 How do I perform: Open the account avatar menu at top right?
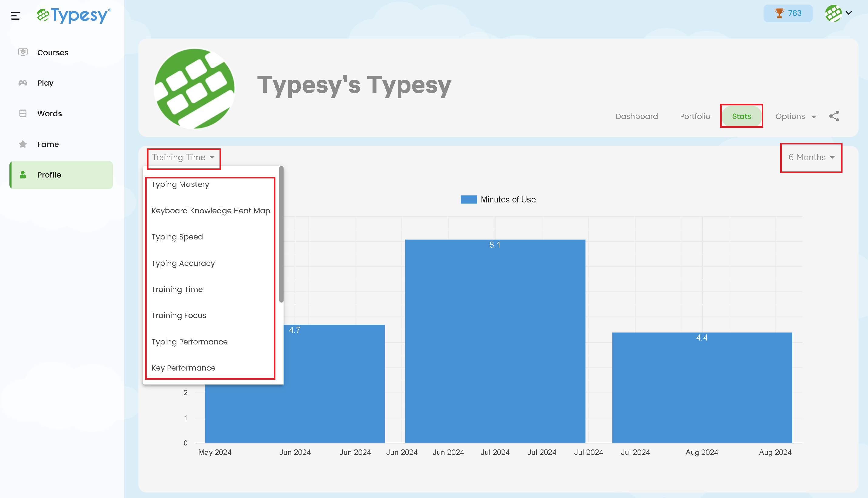833,13
